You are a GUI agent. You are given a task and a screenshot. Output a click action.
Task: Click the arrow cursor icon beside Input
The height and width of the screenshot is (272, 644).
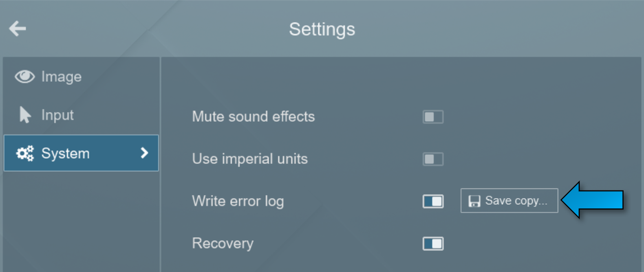[x=24, y=115]
